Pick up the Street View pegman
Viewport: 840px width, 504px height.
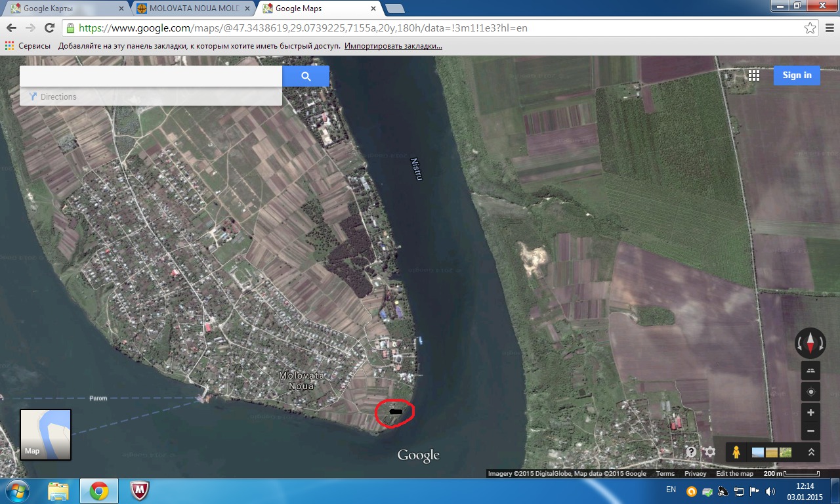[736, 452]
